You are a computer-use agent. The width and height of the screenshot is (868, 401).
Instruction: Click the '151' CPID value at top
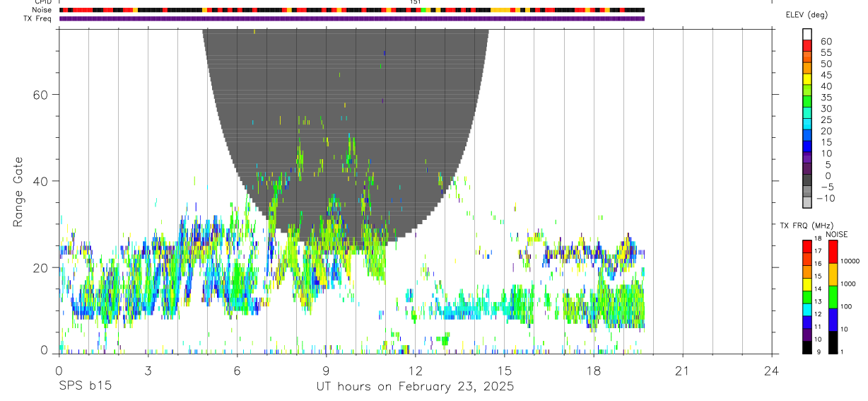click(416, 2)
